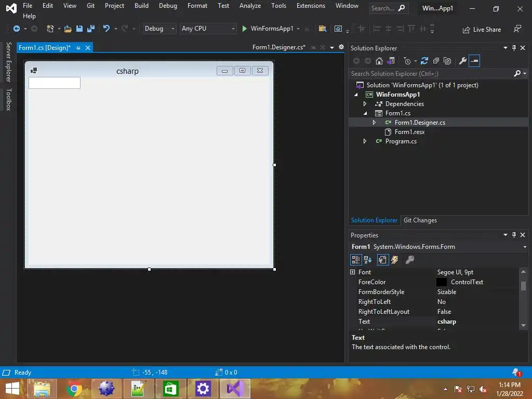The height and width of the screenshot is (399, 532).
Task: Expand the Dependencies node
Action: tap(365, 104)
